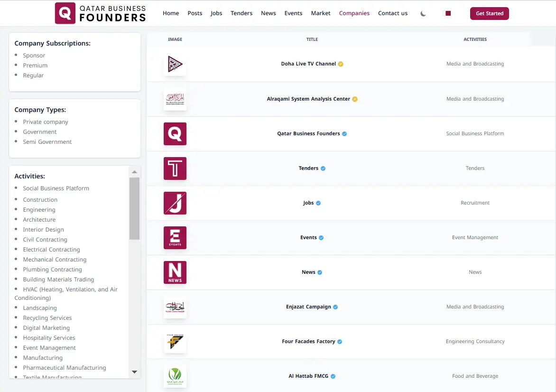Select the Events company E logo
The width and height of the screenshot is (556, 392).
pos(175,238)
